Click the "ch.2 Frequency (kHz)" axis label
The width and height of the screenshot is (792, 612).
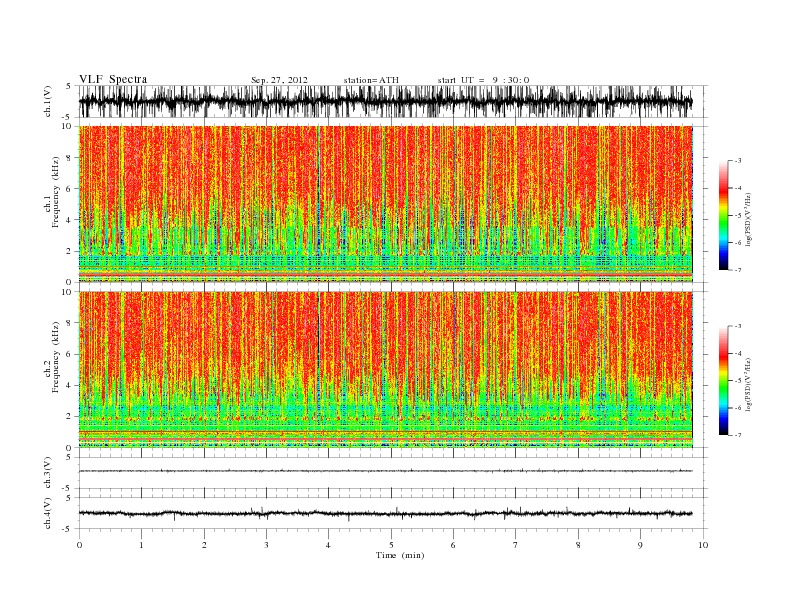[x=51, y=356]
